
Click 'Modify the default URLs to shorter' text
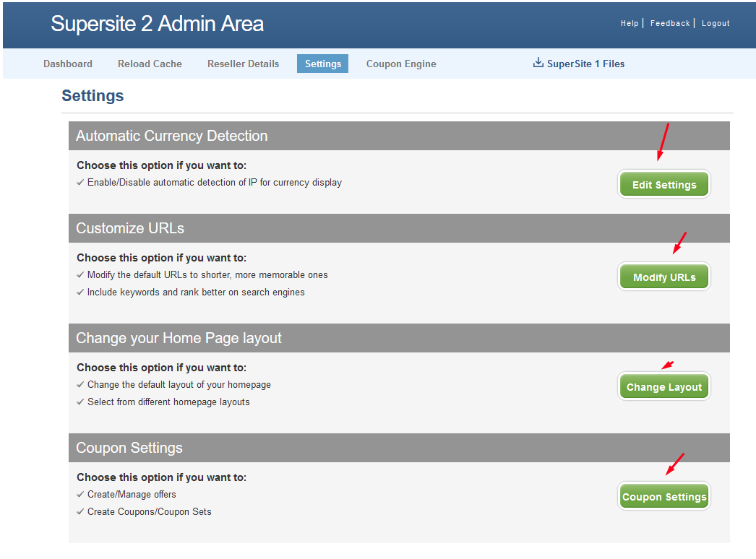[x=207, y=274]
